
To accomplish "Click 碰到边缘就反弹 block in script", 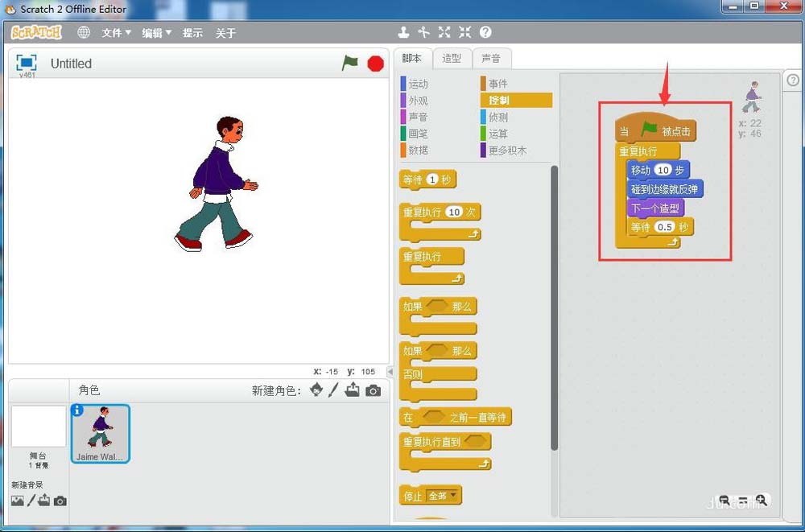I will (x=665, y=189).
